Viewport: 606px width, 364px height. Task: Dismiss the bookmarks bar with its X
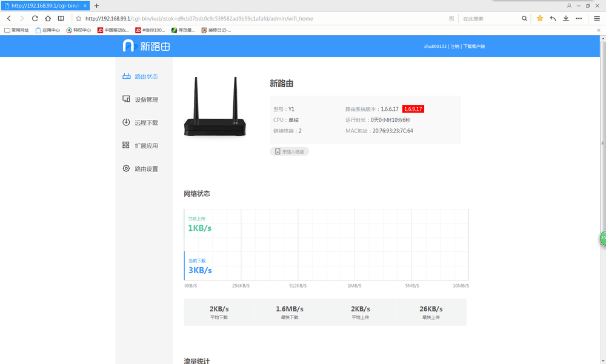click(x=599, y=30)
